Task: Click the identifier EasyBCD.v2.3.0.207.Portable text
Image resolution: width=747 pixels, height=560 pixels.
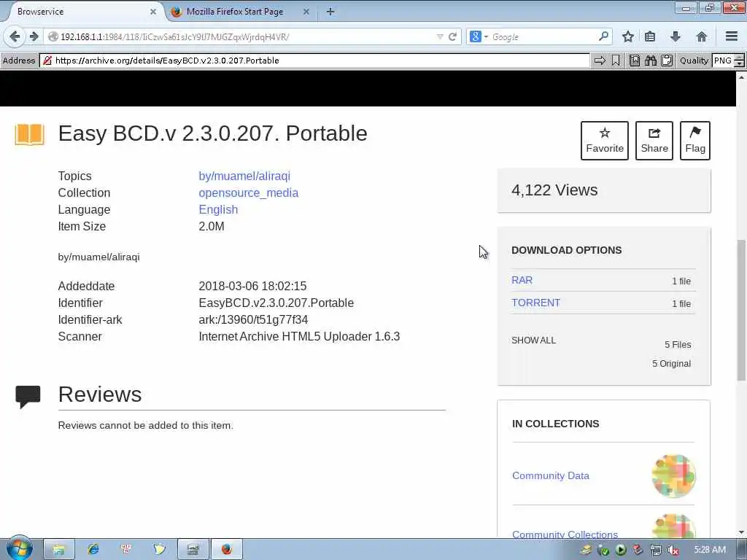Action: point(276,303)
